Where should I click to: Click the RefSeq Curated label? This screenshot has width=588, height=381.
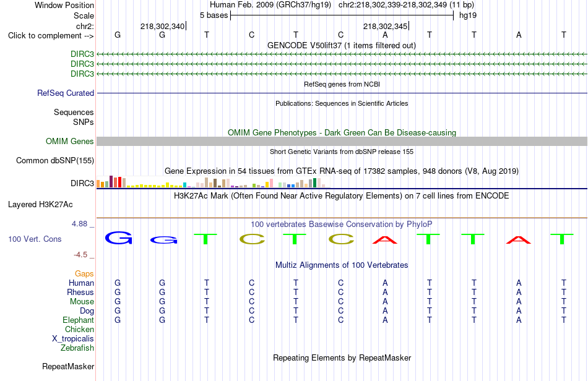click(66, 93)
